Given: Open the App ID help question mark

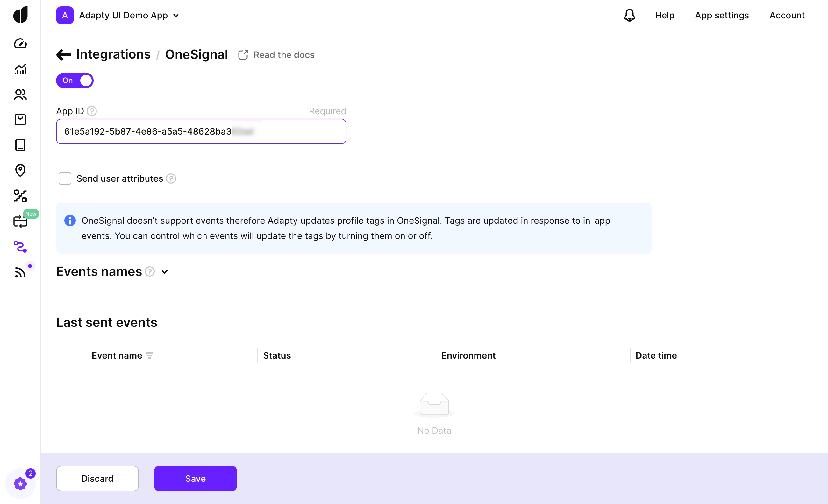Looking at the screenshot, I should (x=91, y=111).
